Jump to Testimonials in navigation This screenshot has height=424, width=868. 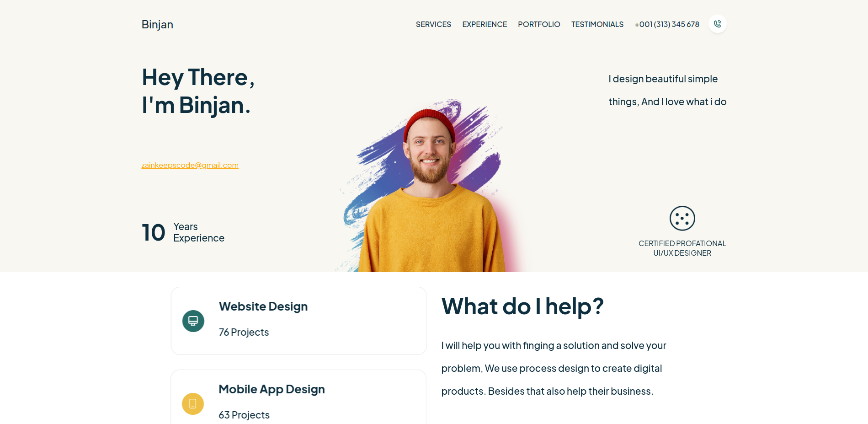[597, 24]
